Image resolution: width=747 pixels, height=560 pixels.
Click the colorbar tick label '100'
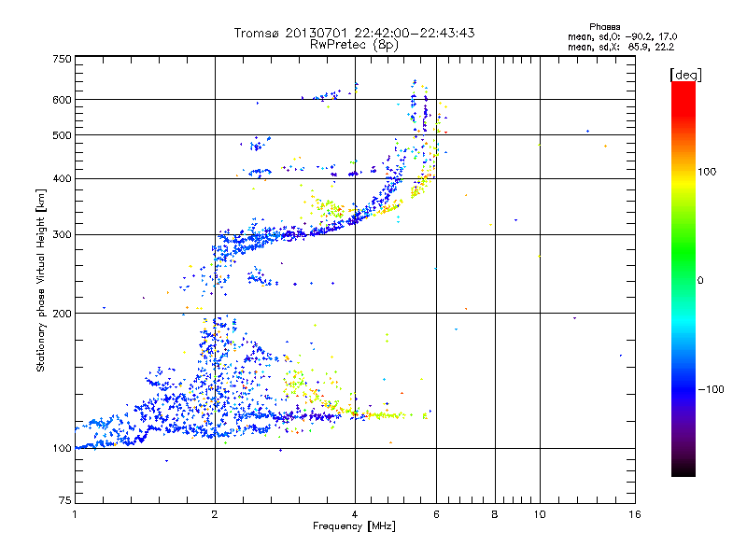click(707, 172)
